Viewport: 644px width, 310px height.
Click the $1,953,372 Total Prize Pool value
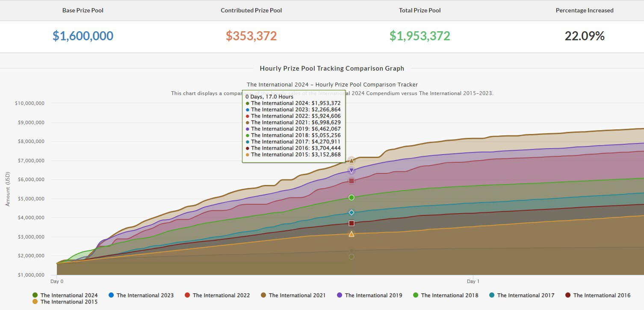click(x=420, y=36)
